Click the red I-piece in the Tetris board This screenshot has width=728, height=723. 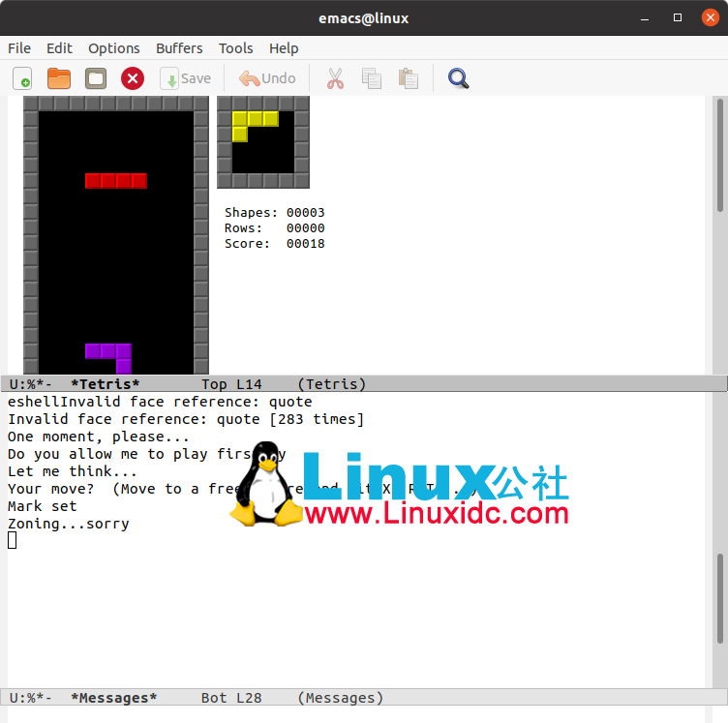[x=116, y=181]
